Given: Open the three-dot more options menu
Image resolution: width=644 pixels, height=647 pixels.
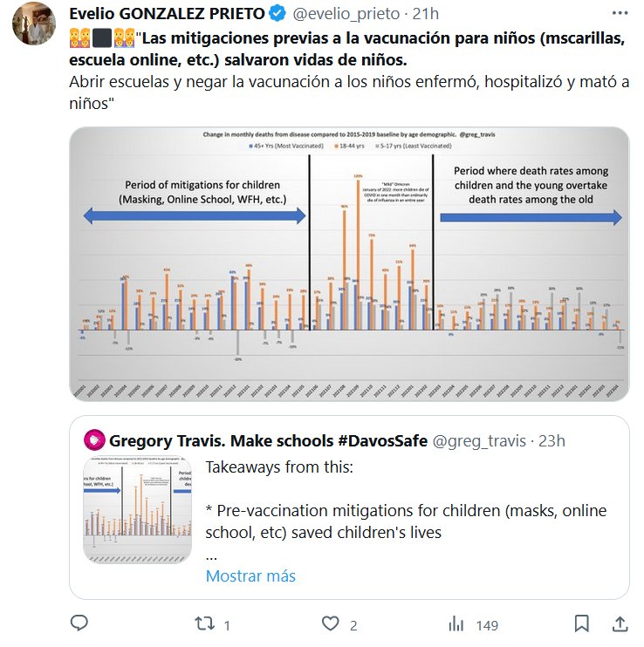Looking at the screenshot, I should tap(619, 15).
